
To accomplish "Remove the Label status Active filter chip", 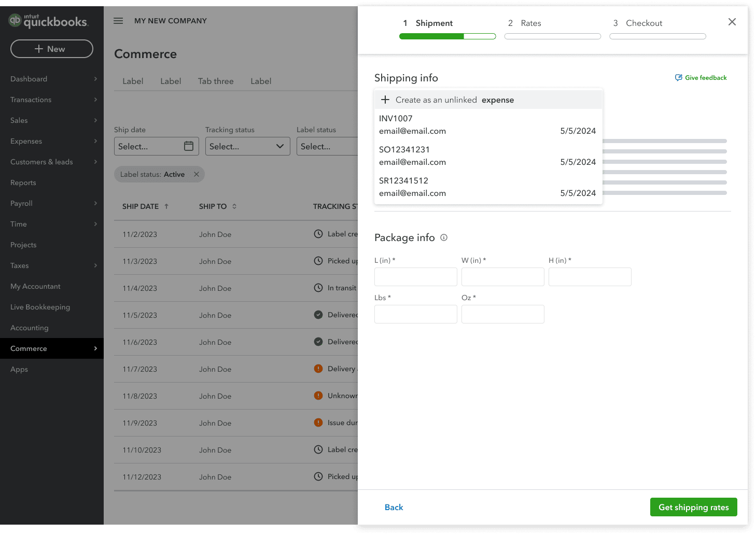I will [197, 174].
